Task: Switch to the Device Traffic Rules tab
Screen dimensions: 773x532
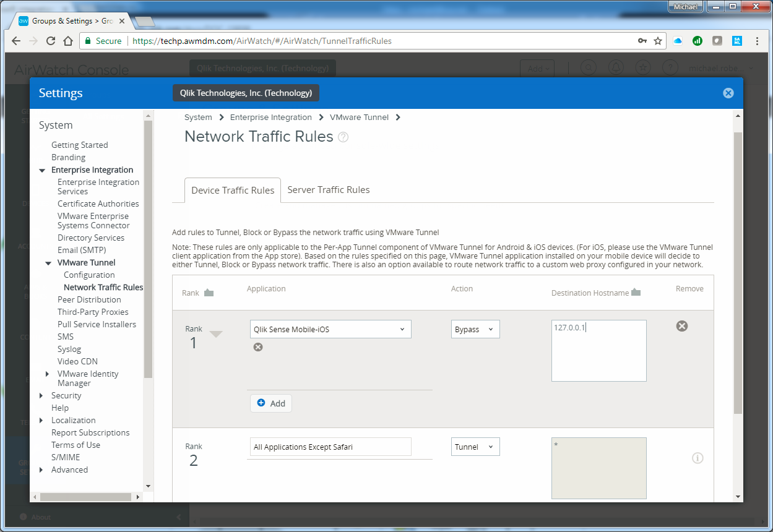Action: 233,190
